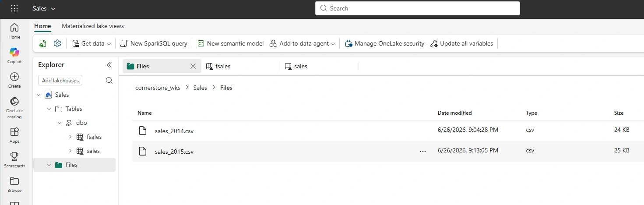Sort by Date modified column header
This screenshot has width=644, height=205.
coord(455,113)
